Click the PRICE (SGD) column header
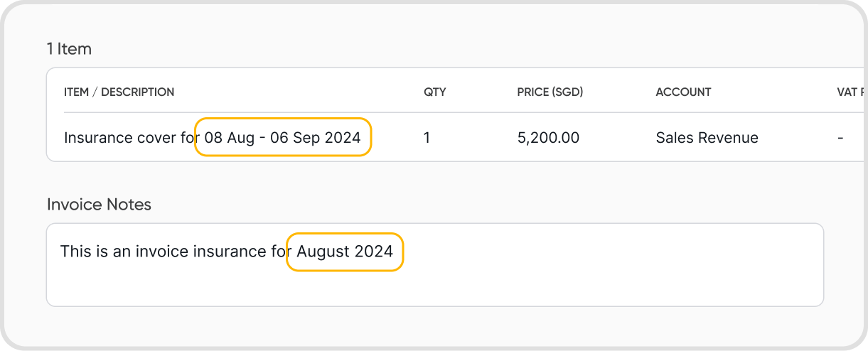 point(550,92)
